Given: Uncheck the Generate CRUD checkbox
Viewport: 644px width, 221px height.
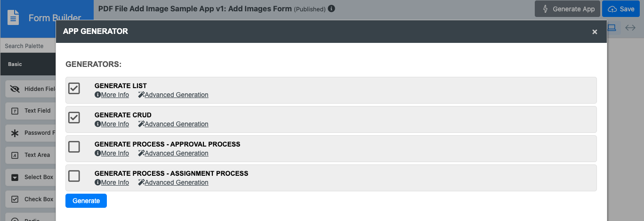Looking at the screenshot, I should point(74,117).
